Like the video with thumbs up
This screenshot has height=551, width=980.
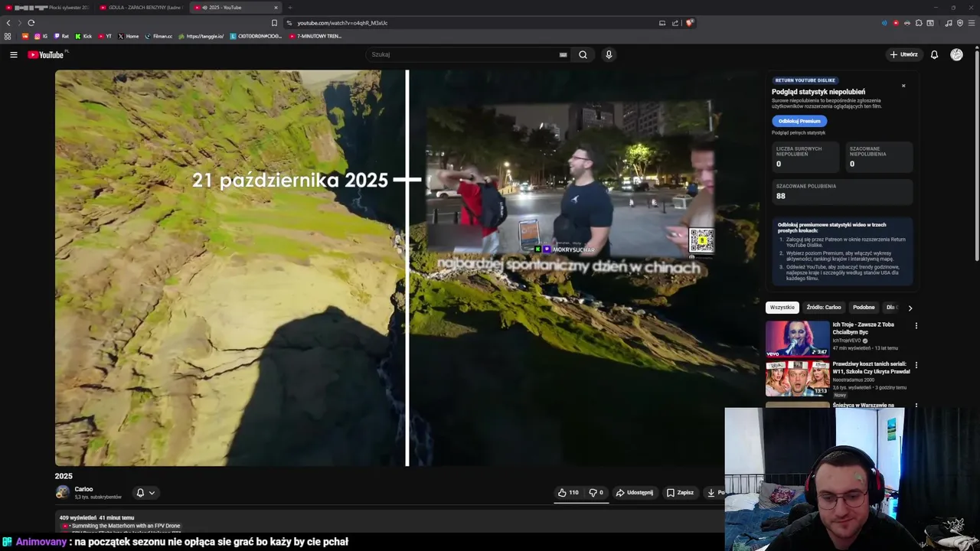pos(567,493)
